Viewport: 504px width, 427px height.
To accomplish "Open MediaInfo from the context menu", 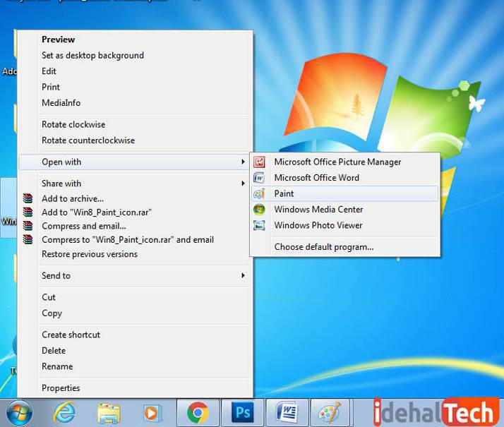I will pos(135,103).
